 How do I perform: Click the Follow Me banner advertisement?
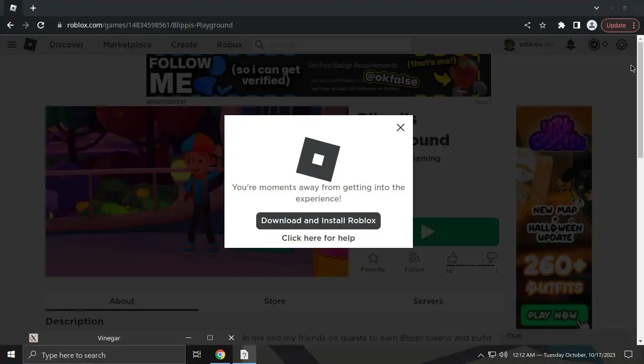click(x=319, y=75)
